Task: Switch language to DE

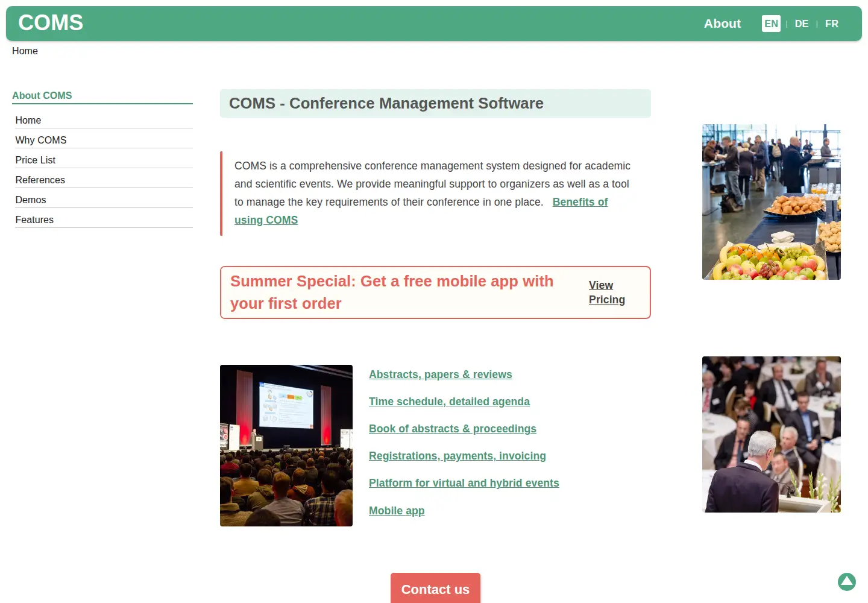Action: point(802,24)
